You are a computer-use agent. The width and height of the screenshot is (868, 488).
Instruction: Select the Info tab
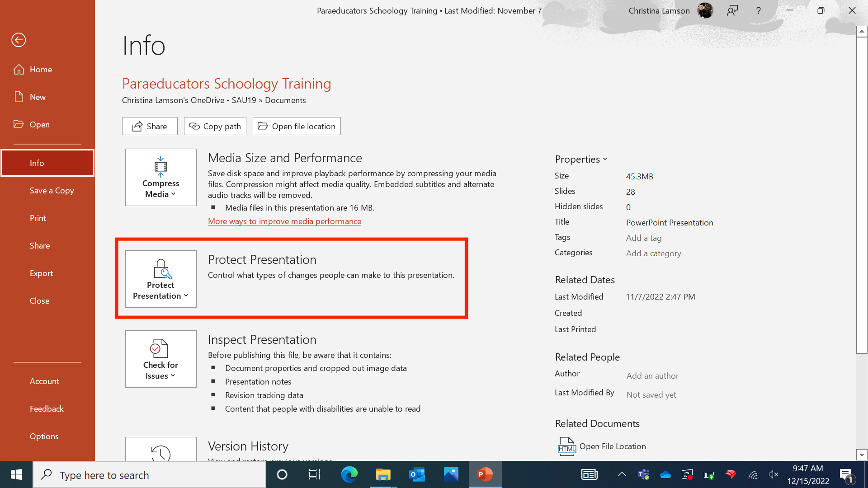[47, 163]
